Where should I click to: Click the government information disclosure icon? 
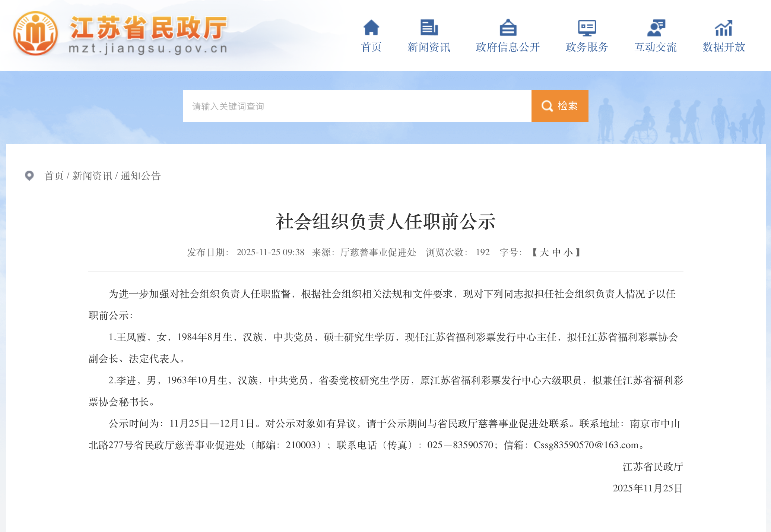pyautogui.click(x=508, y=28)
